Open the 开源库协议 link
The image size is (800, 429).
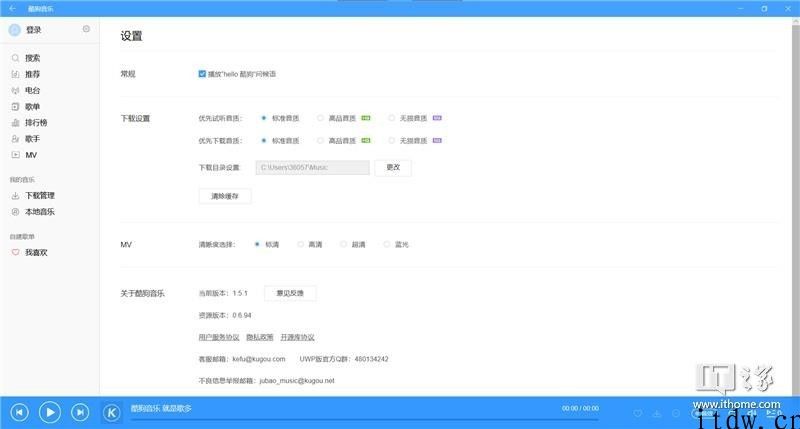(297, 338)
